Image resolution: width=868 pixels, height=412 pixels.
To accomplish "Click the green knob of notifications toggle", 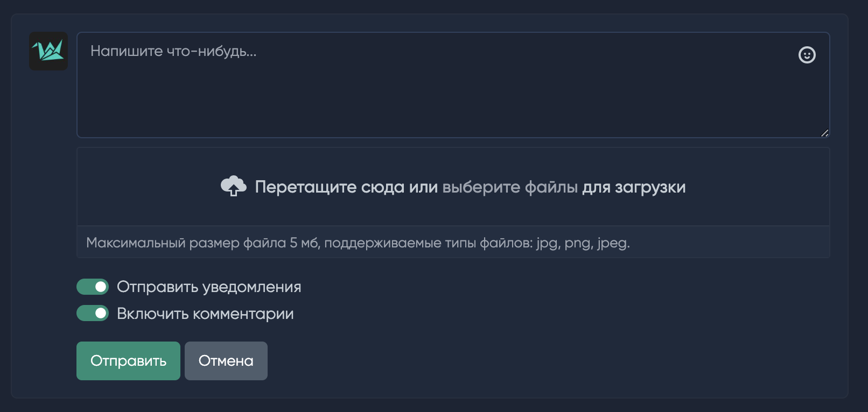I will coord(101,287).
